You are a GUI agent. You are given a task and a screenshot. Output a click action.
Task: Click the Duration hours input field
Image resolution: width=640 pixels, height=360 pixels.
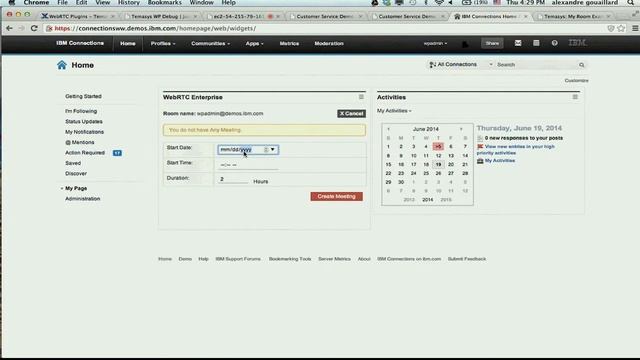[233, 179]
